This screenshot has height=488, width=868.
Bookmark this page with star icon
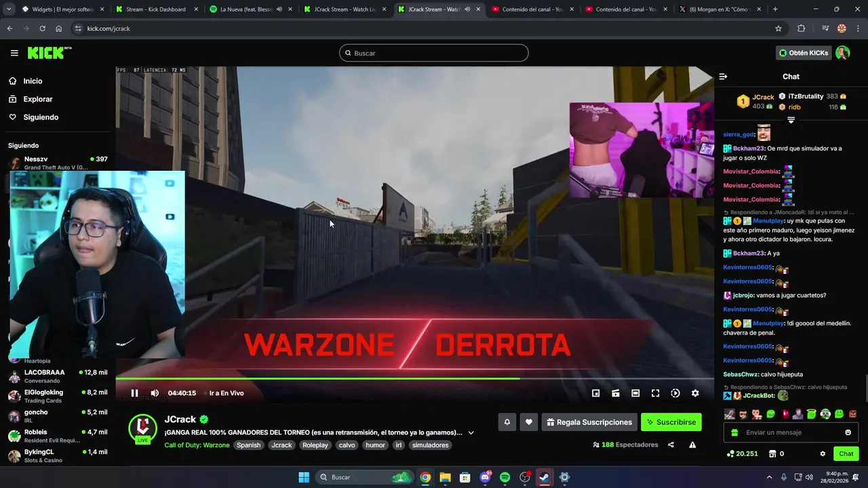(x=778, y=28)
